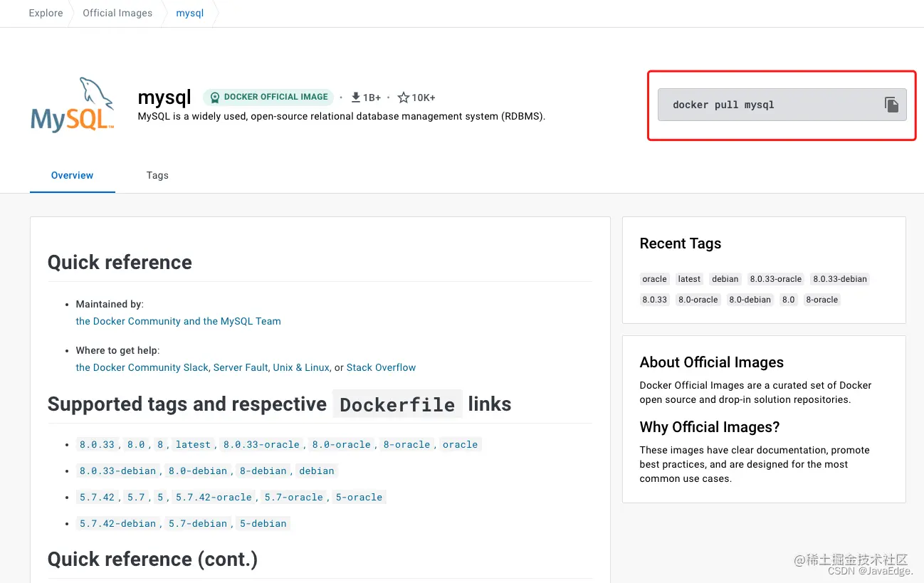Open the 8.0.33-debian Dockerfile link
Viewport: 924px width, 583px height.
click(x=117, y=471)
